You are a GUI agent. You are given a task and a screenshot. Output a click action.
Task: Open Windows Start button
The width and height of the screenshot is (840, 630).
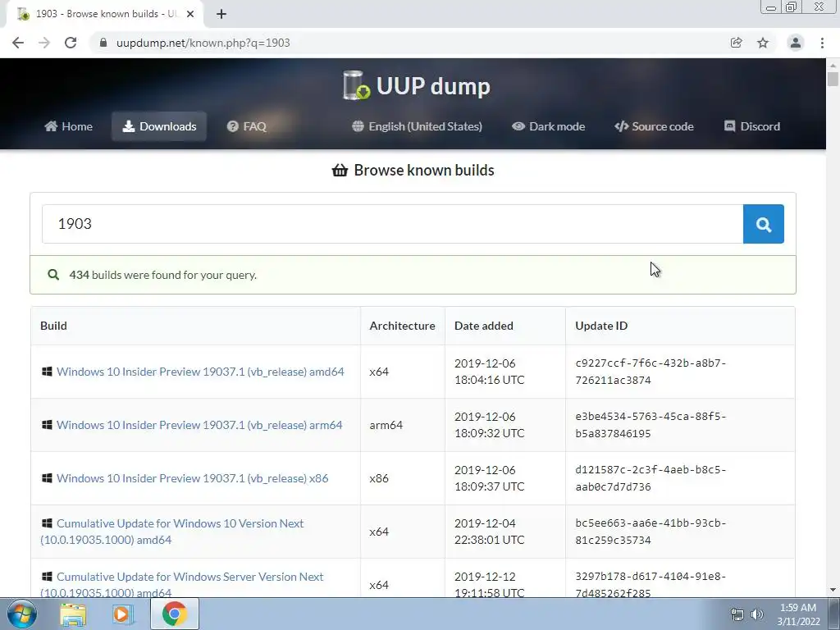coord(21,614)
